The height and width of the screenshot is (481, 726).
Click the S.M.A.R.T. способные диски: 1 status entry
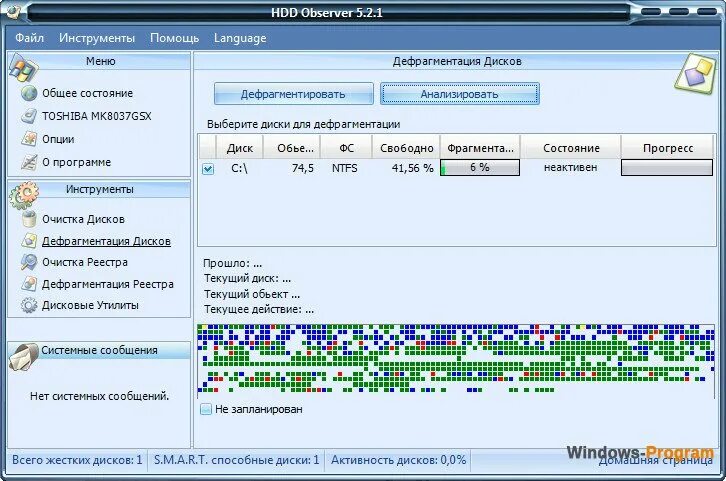[x=237, y=460]
